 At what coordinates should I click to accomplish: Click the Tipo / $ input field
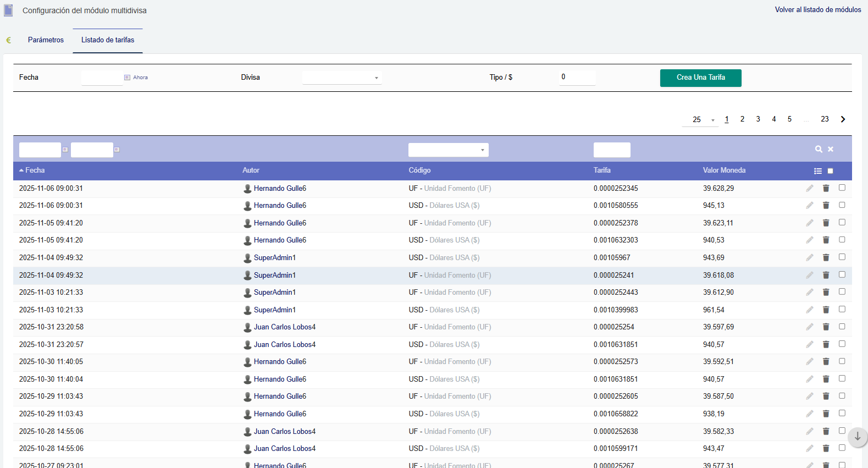point(577,77)
